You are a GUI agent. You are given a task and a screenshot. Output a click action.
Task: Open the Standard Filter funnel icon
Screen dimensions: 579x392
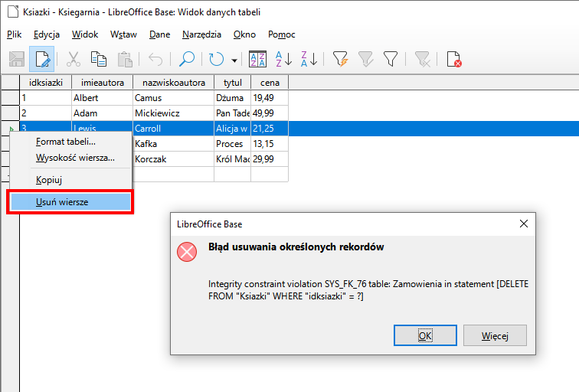[391, 59]
